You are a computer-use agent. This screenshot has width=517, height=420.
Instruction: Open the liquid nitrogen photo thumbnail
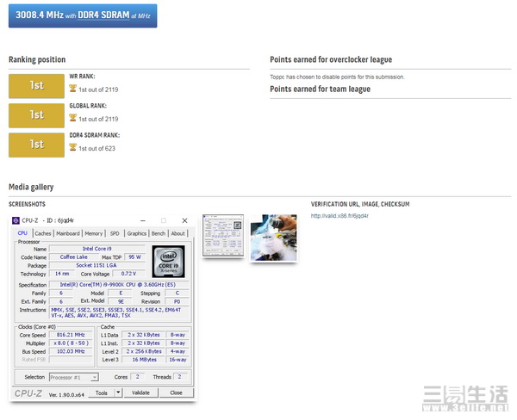274,238
